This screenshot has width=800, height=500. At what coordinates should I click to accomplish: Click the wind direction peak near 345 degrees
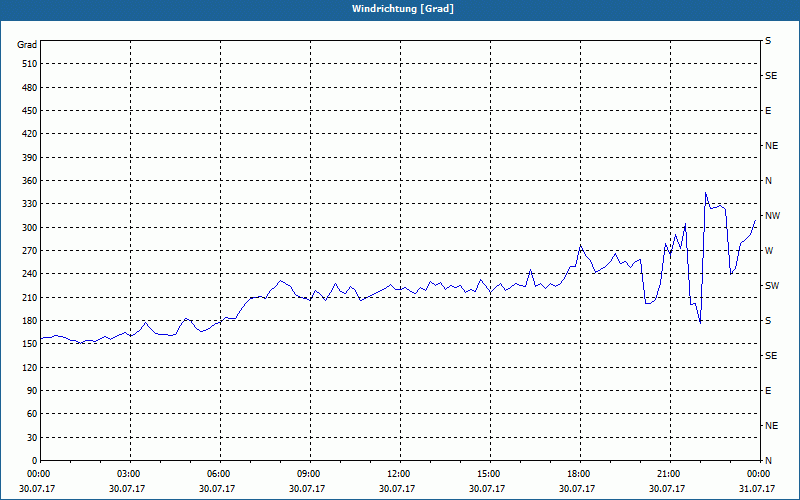706,193
